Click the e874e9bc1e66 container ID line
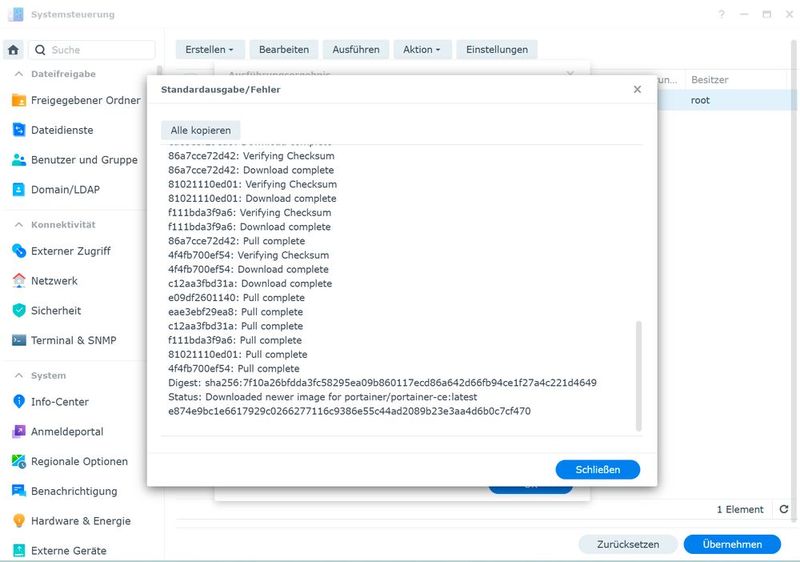Screen dimensions: 800x562 coord(349,411)
